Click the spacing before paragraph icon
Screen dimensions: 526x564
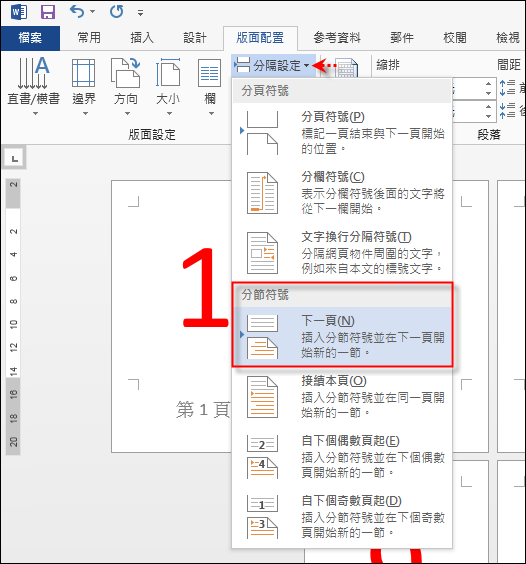click(507, 88)
